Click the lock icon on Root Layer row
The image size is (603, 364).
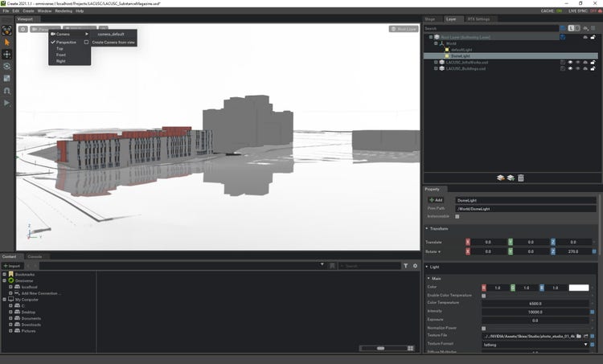[x=593, y=37]
